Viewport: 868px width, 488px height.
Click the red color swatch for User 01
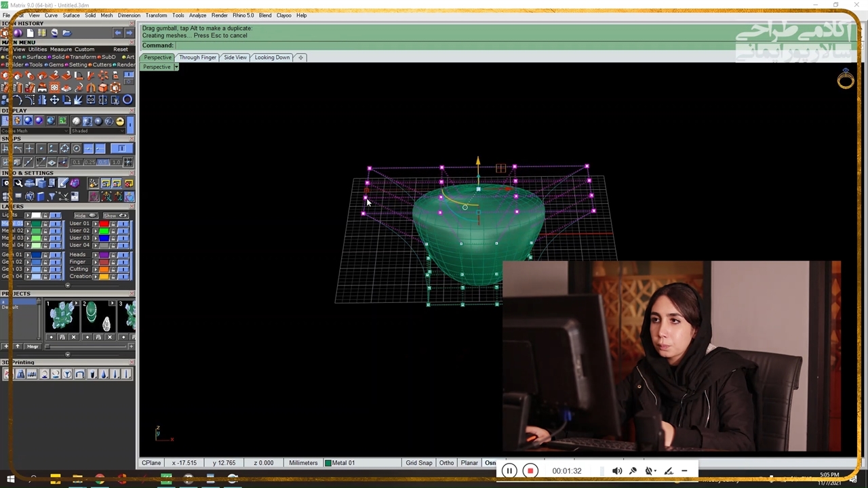coord(104,224)
